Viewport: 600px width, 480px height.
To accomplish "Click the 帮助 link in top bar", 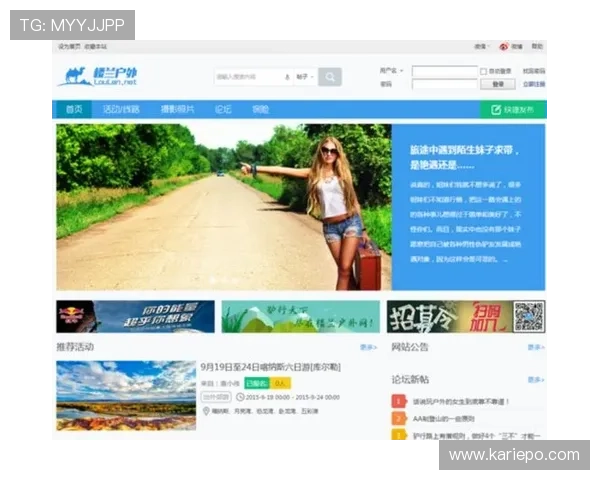I will pos(537,47).
